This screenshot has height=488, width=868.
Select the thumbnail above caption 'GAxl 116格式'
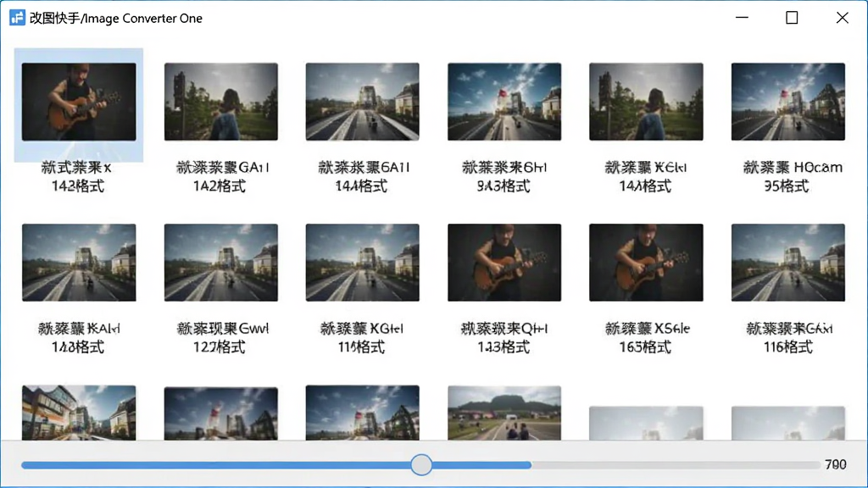point(788,263)
